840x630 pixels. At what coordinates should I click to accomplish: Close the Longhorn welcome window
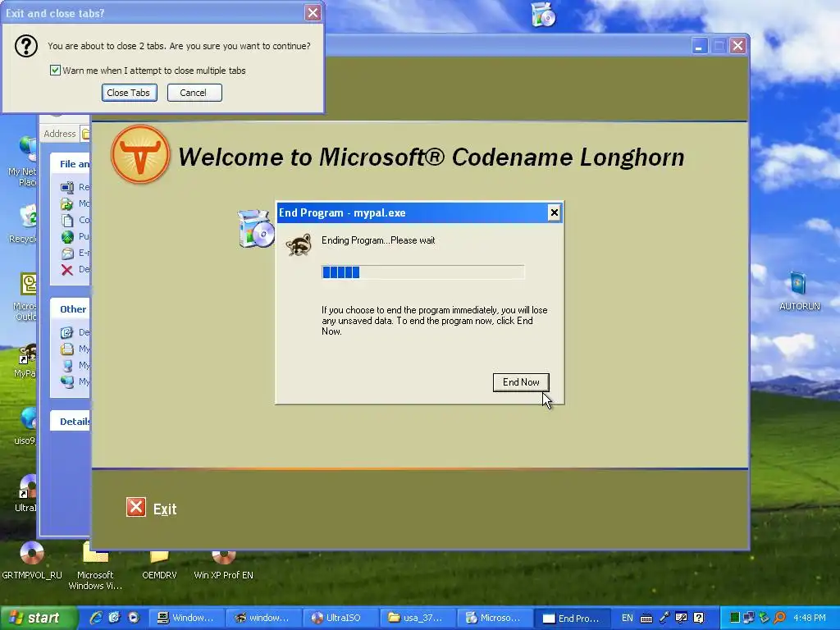(x=737, y=46)
